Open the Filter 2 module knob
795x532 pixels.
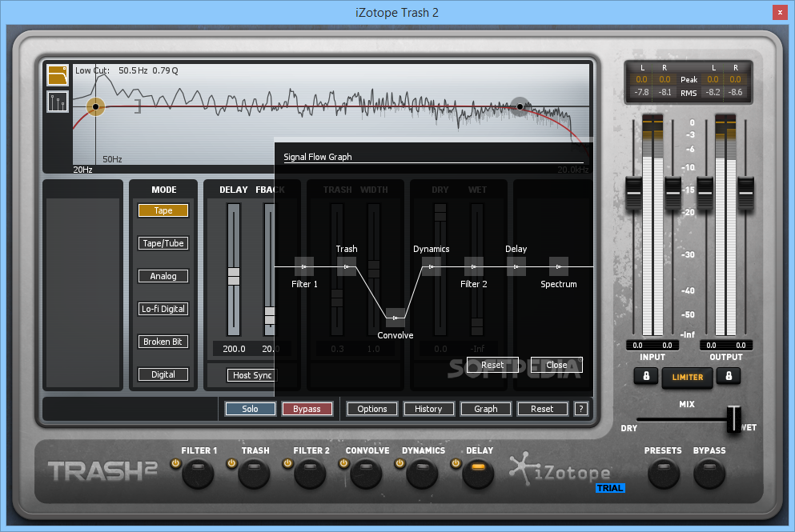[x=310, y=474]
